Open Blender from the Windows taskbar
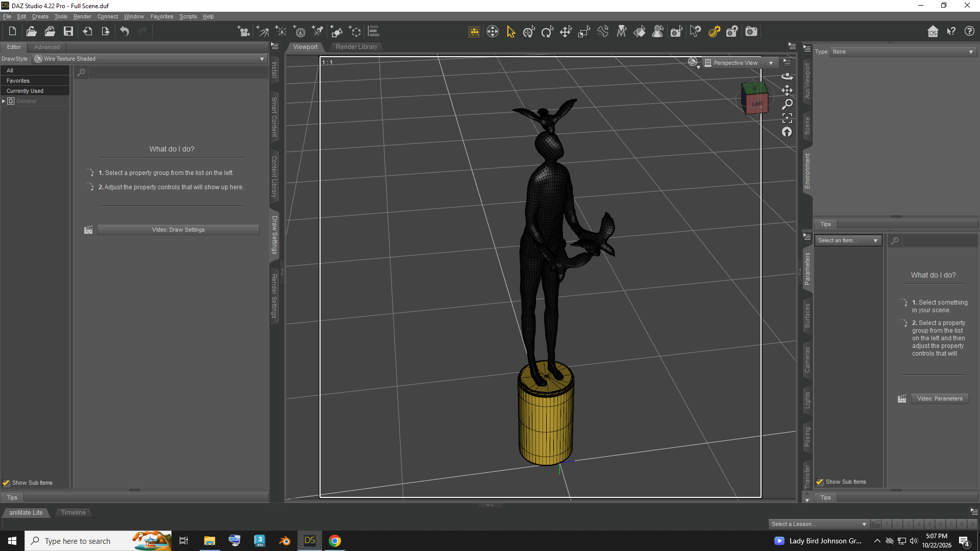 point(285,541)
